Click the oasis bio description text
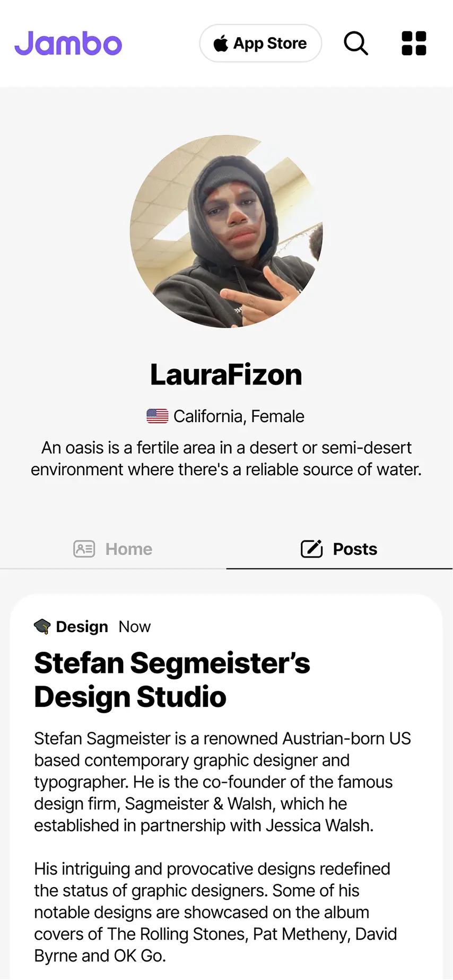Screen dimensions: 453x980 pyautogui.click(x=227, y=459)
